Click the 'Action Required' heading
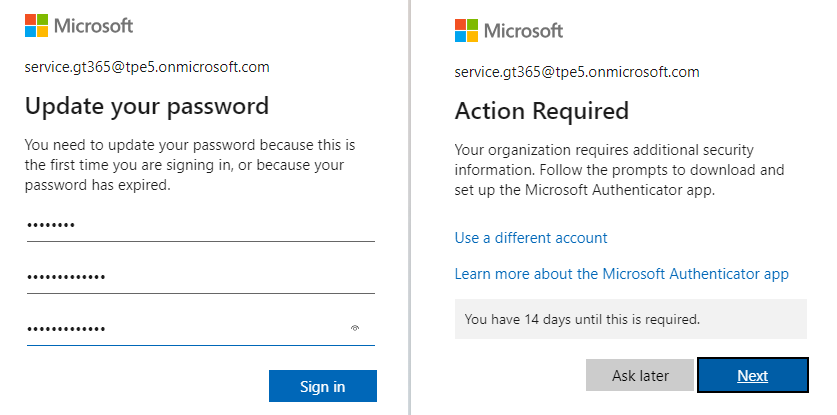 (541, 110)
